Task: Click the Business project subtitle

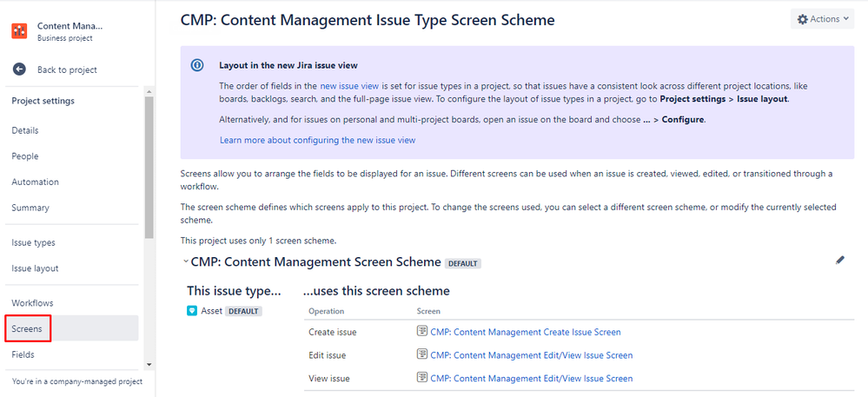Action: [65, 38]
